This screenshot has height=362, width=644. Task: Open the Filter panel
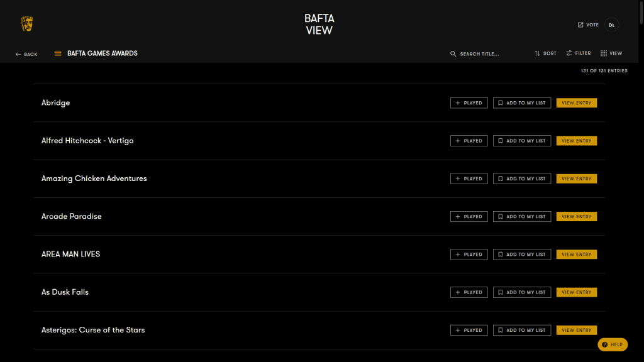coord(579,53)
